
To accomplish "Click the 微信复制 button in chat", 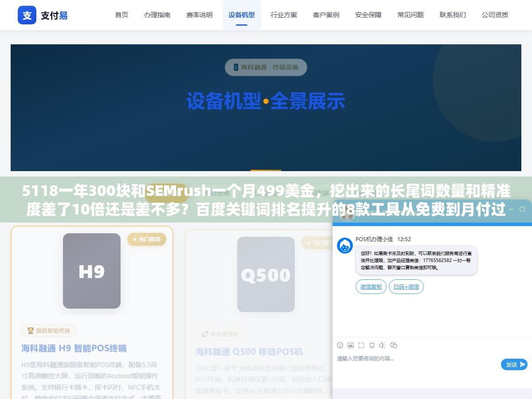I will point(371,287).
